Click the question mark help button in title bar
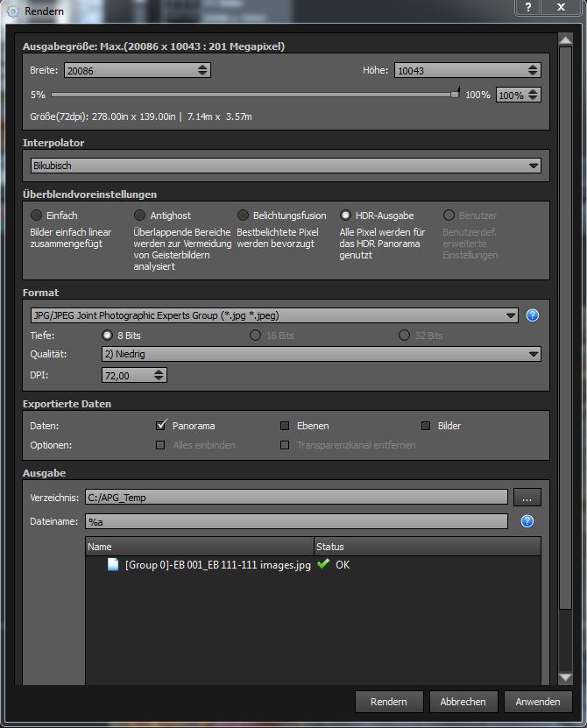 click(x=528, y=10)
